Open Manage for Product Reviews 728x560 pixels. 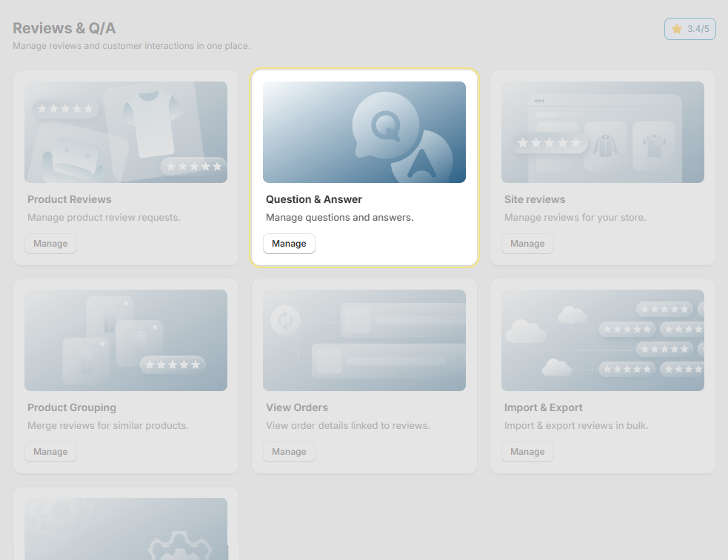(50, 244)
